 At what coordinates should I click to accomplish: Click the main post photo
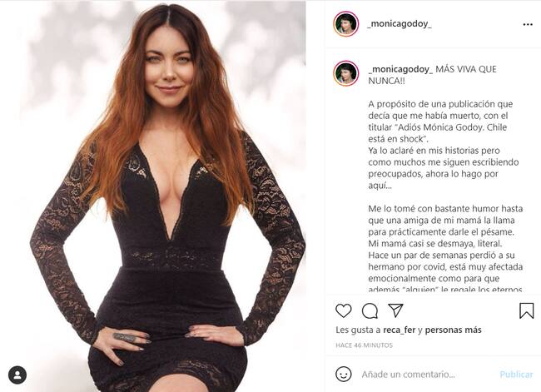(x=162, y=196)
